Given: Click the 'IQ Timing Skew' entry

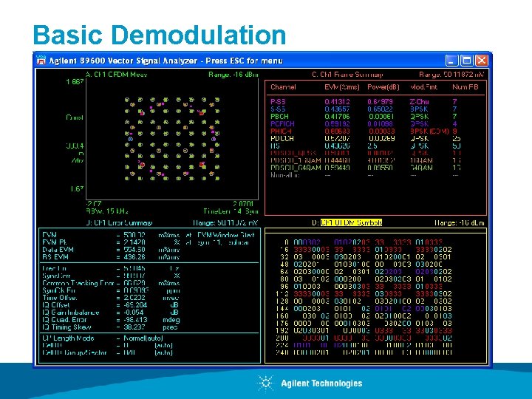Looking at the screenshot, I should [66, 327].
